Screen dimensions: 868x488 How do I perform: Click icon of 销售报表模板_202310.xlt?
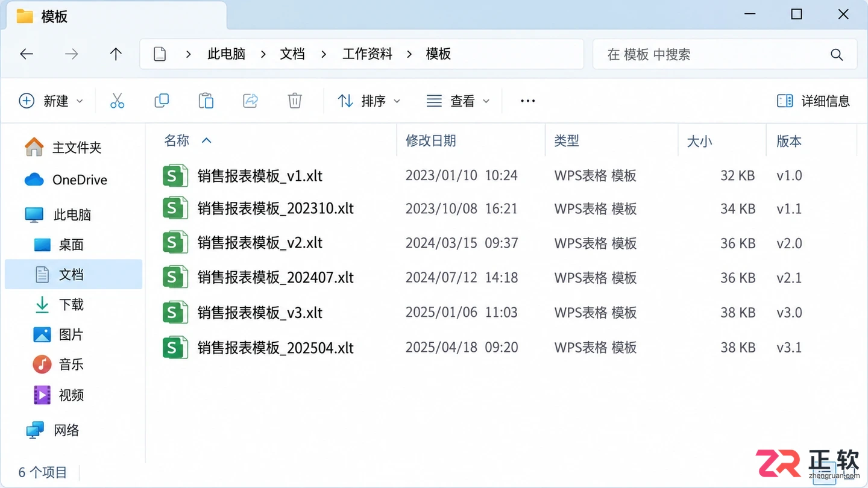175,208
